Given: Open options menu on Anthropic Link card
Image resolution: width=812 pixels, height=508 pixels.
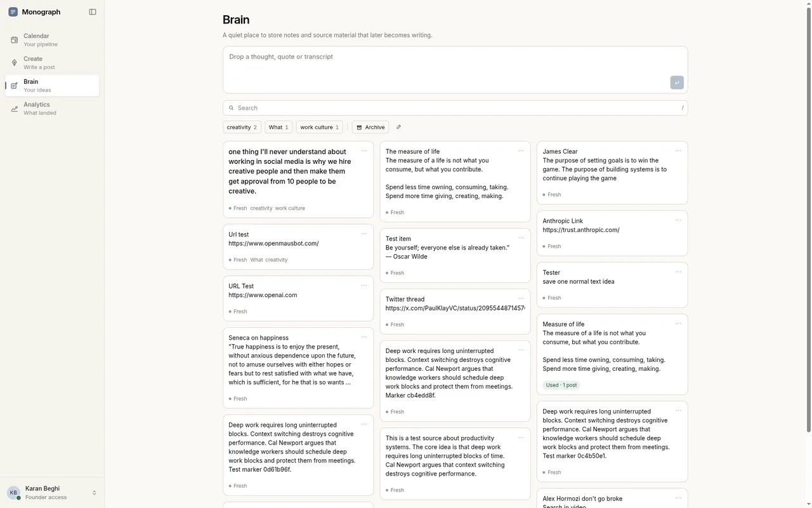Looking at the screenshot, I should point(678,220).
